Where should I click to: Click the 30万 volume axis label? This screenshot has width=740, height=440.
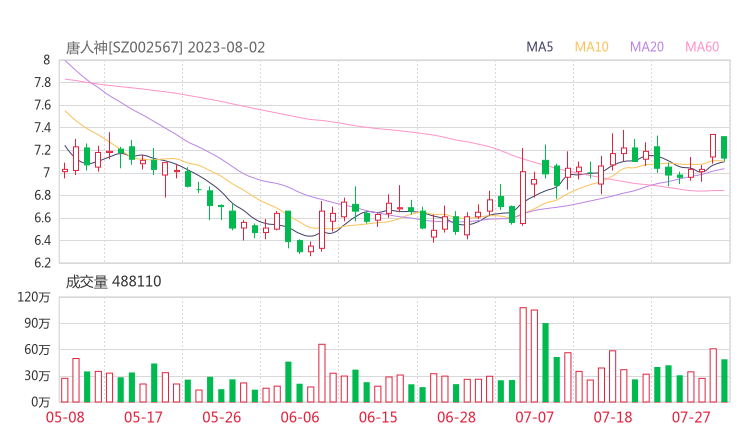37,376
